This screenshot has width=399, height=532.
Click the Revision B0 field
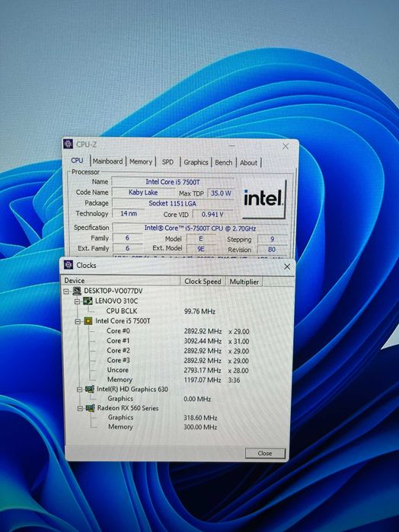coord(272,250)
